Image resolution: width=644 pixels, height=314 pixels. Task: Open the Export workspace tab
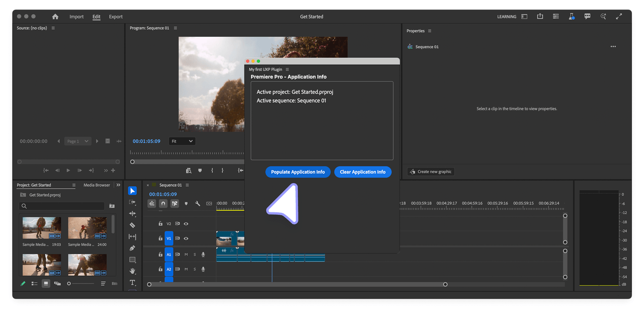pos(115,16)
